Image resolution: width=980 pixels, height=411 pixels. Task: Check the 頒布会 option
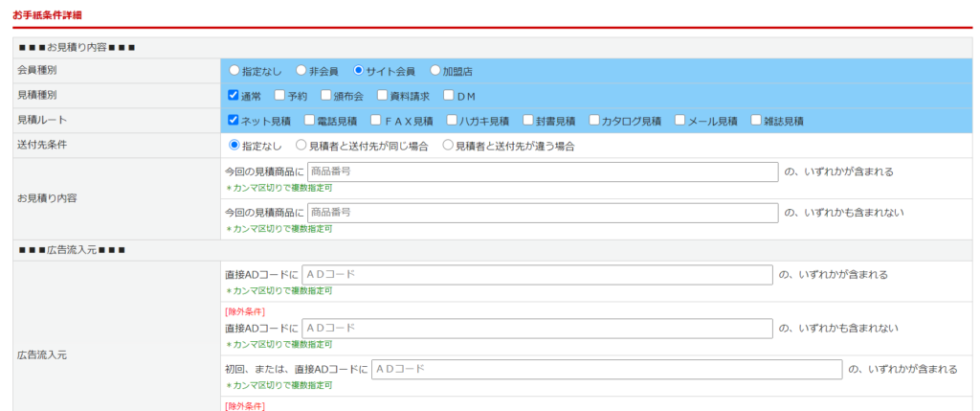(x=326, y=96)
